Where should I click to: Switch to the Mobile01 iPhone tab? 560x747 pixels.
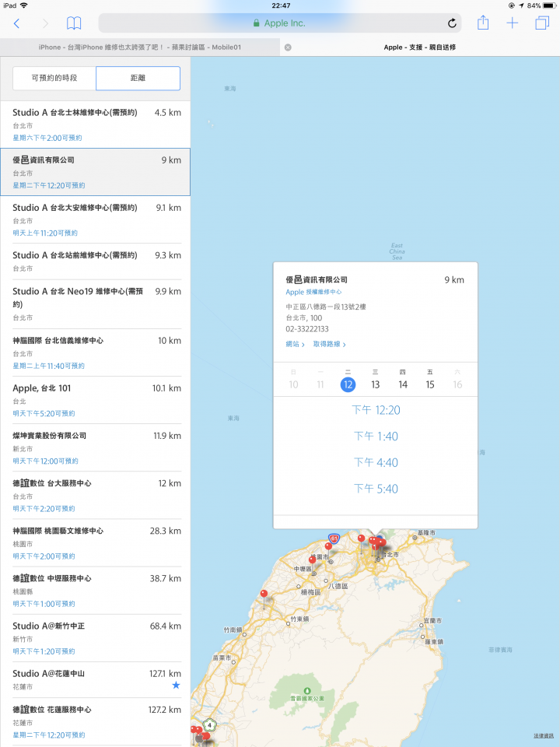(140, 47)
